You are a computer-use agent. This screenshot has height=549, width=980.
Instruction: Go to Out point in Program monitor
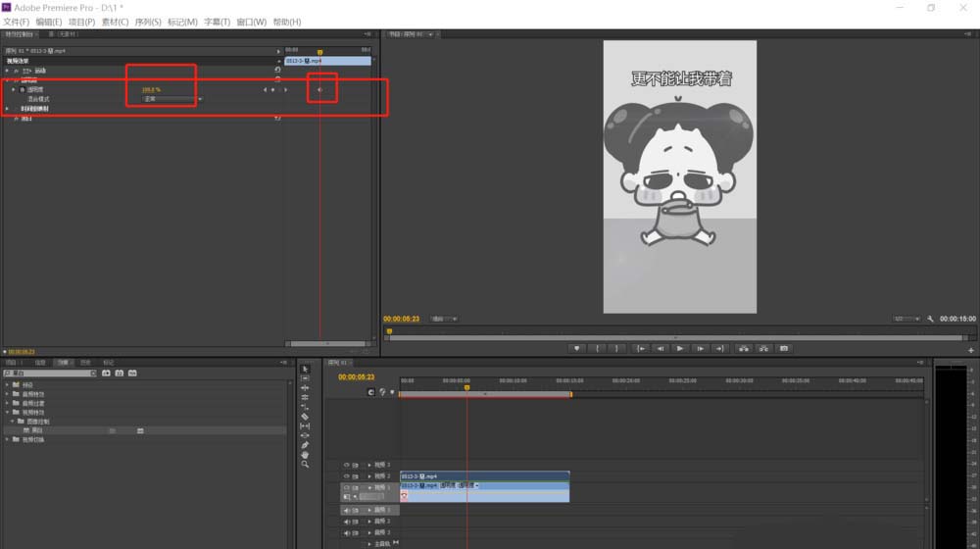(x=720, y=348)
